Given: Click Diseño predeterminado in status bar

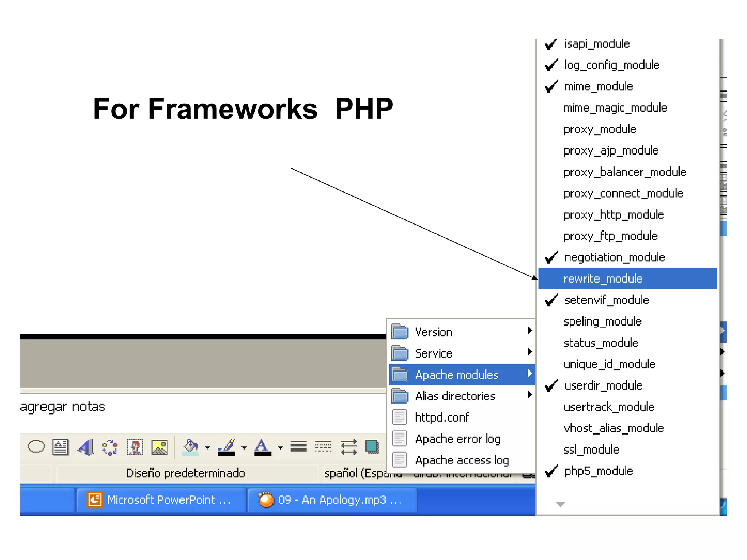Looking at the screenshot, I should [186, 473].
